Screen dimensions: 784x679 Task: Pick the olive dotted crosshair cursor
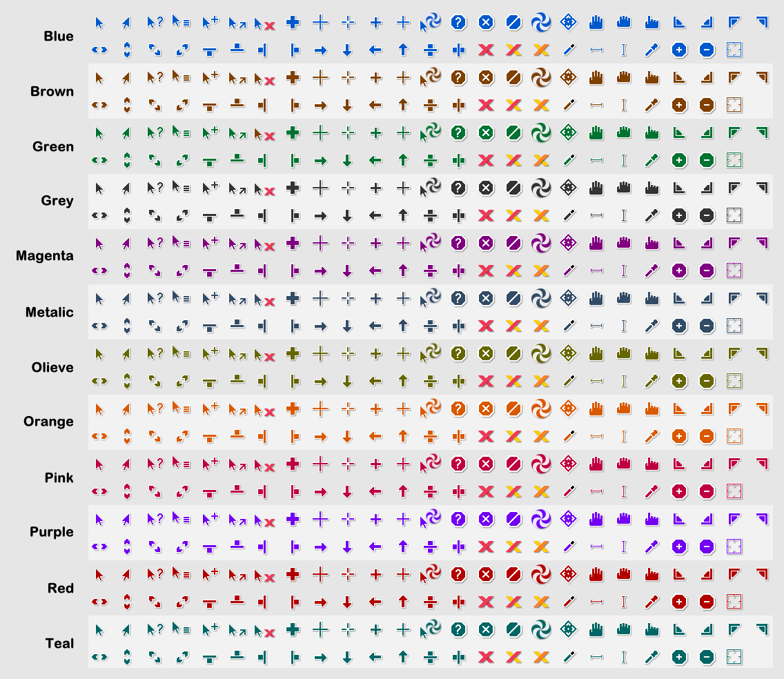coord(348,354)
